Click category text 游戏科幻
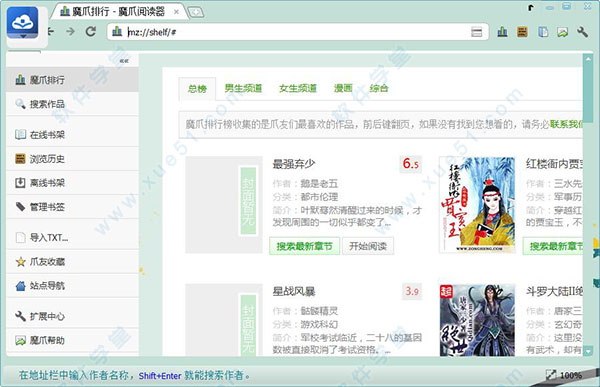This screenshot has width=600, height=387. 319,325
